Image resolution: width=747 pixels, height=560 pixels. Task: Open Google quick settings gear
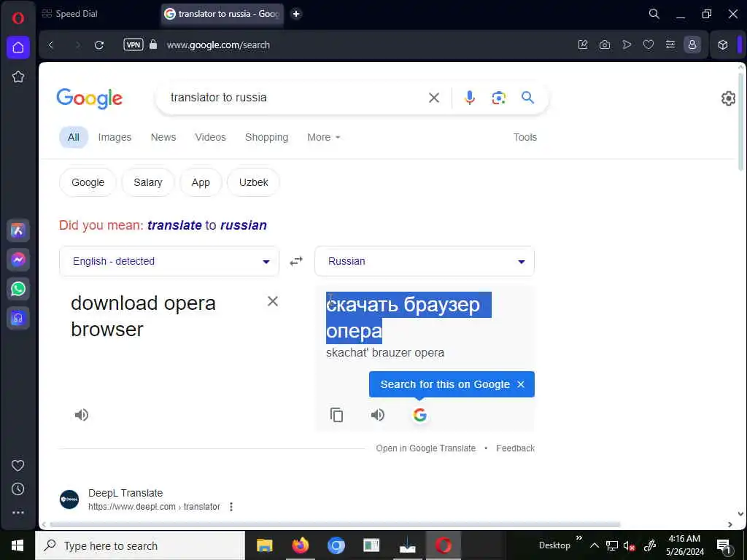[728, 98]
